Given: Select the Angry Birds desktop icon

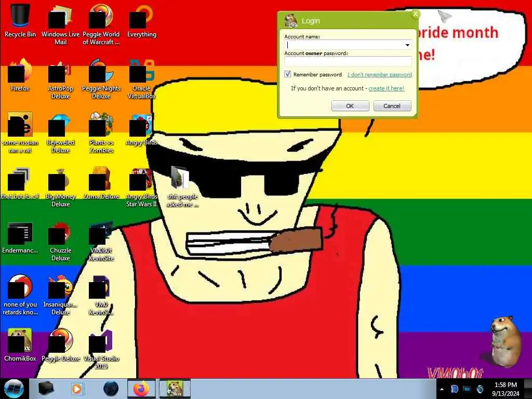Looking at the screenshot, I should coord(141,129).
